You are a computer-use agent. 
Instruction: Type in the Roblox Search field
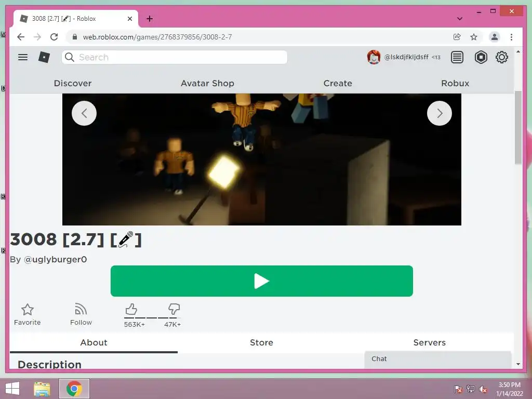[175, 57]
